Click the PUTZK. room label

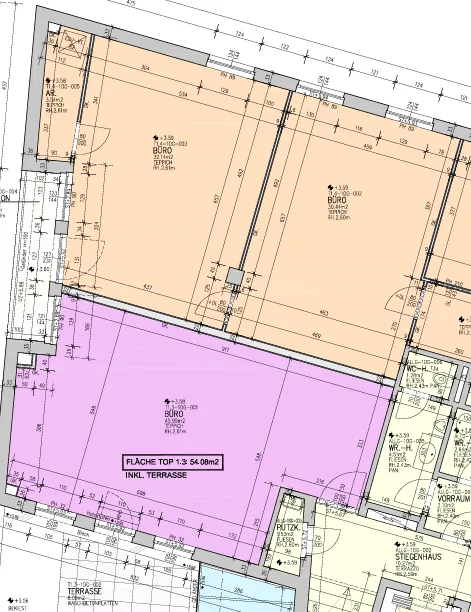pos(288,526)
